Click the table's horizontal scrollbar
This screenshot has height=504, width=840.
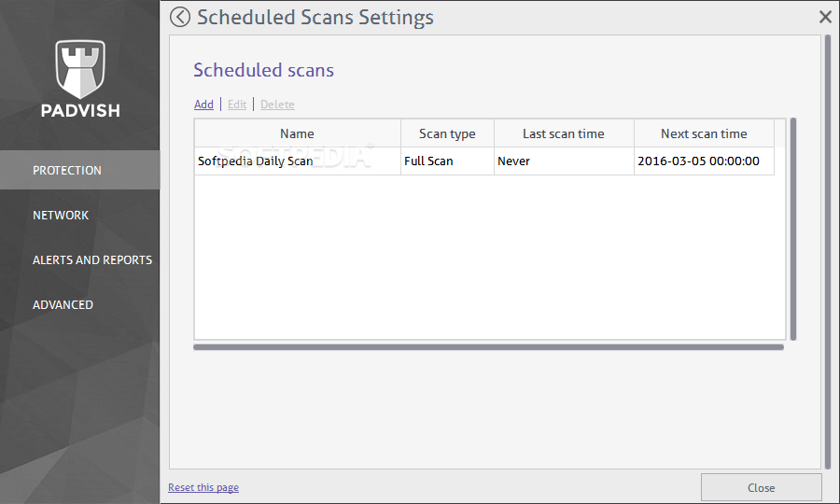point(488,347)
